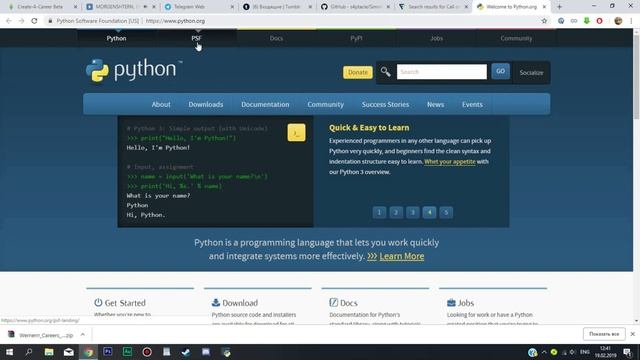Open Jobs in top site navigation
The width and height of the screenshot is (640, 360).
436,38
